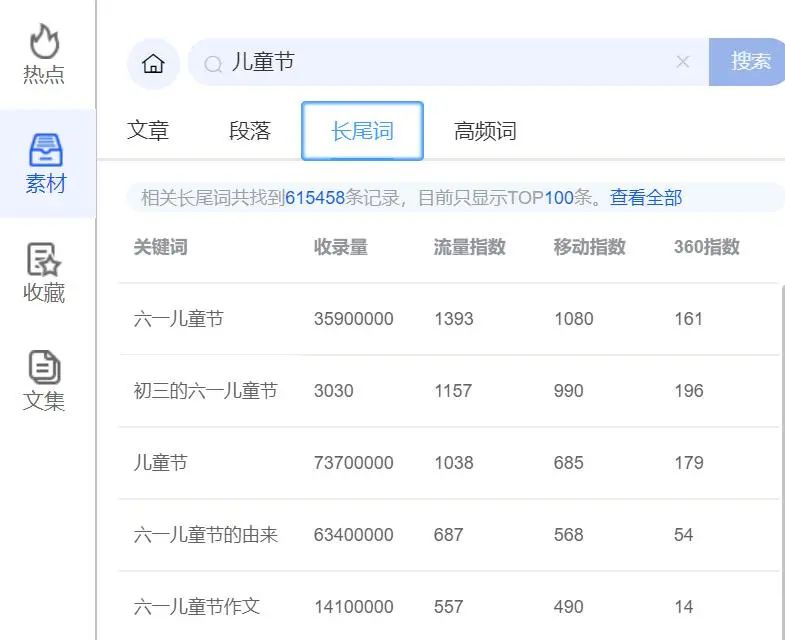785x640 pixels.
Task: Sort by 360指数 column header
Action: 706,247
